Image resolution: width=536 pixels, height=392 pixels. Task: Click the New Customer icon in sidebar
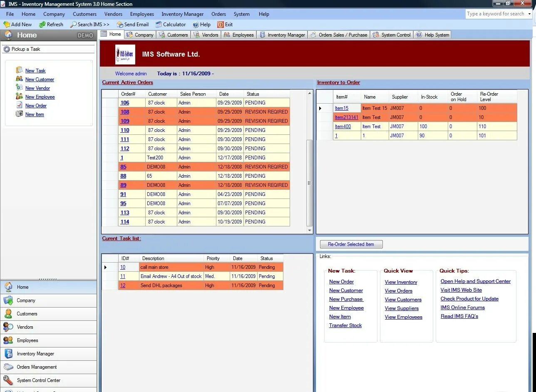[x=19, y=79]
